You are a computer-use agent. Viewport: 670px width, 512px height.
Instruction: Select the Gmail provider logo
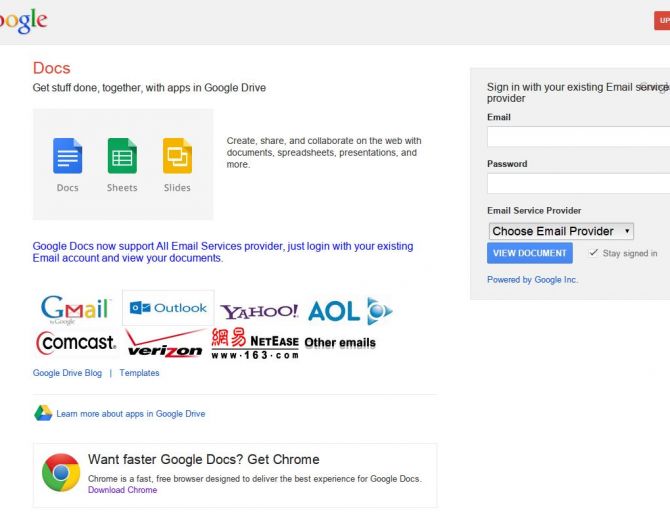[76, 309]
